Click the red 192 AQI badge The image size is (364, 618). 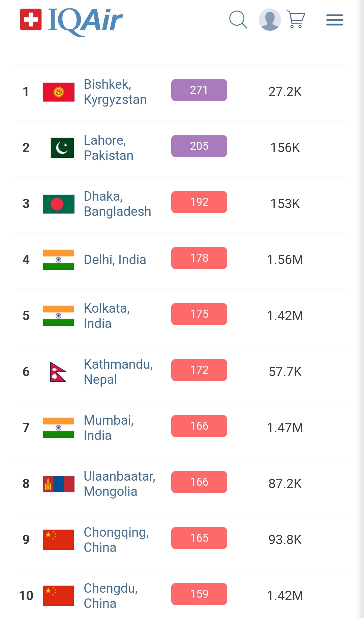[199, 202]
